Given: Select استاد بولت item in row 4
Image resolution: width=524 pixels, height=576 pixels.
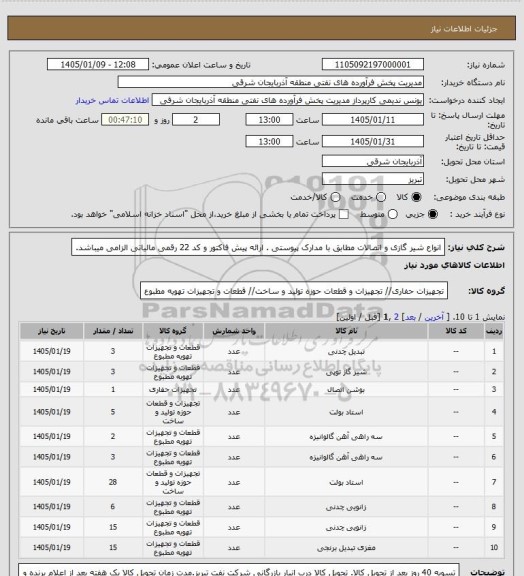Looking at the screenshot, I should tap(346, 412).
